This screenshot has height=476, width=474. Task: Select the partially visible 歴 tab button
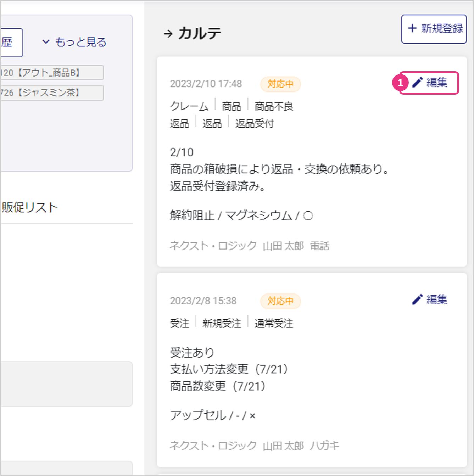coord(11,43)
